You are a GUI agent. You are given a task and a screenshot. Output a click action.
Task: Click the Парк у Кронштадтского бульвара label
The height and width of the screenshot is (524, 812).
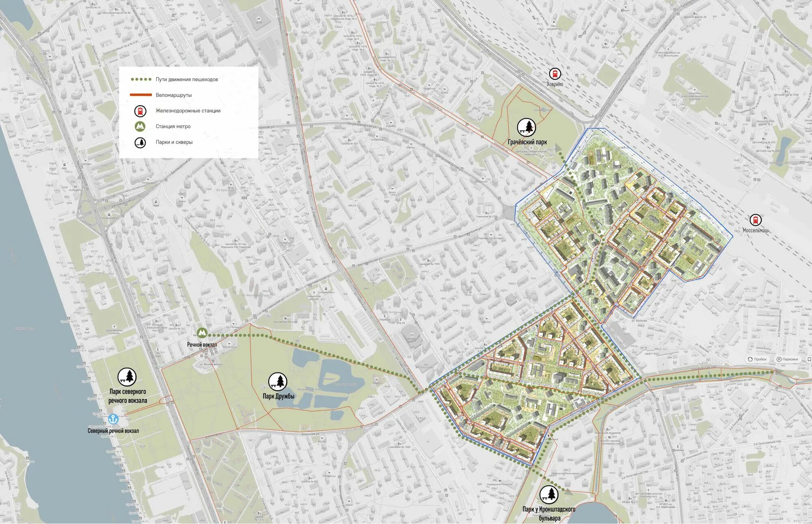click(x=549, y=514)
